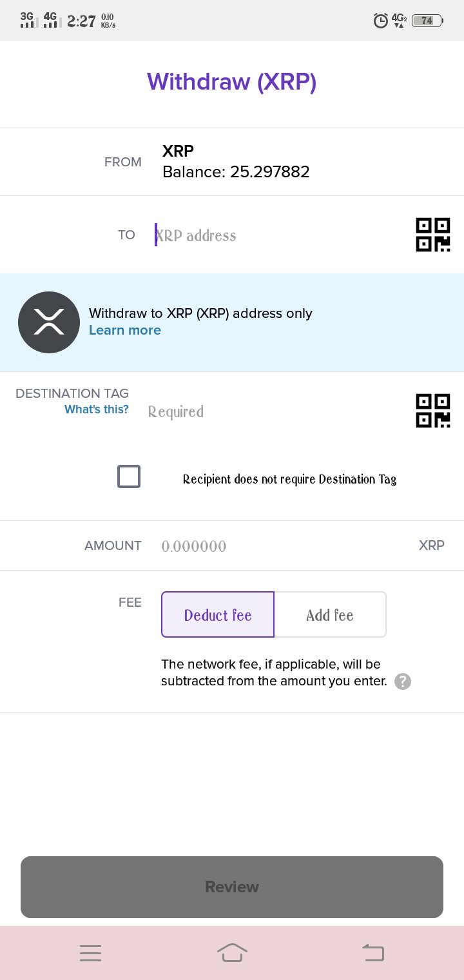Focus the XRP address input field
464x980 pixels.
pyautogui.click(x=280, y=235)
